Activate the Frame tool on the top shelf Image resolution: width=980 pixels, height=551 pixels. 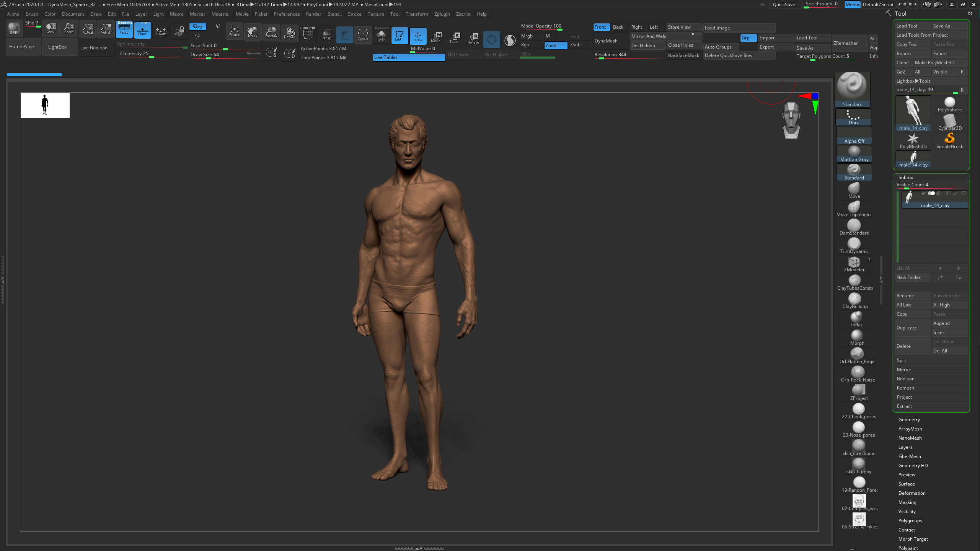234,32
